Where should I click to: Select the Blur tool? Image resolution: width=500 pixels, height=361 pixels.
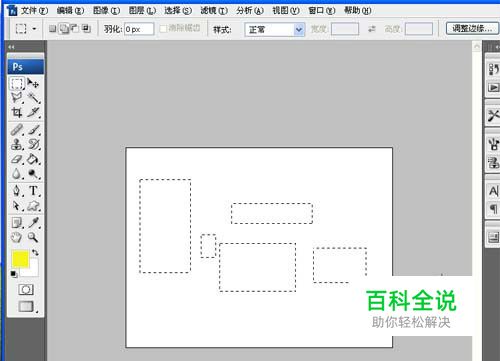click(17, 174)
